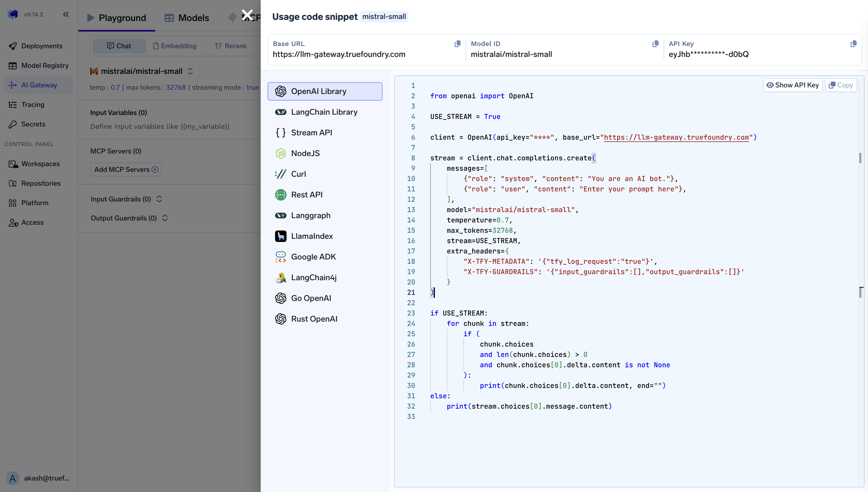
Task: Open the Tracing page in the sidebar
Action: click(x=33, y=105)
